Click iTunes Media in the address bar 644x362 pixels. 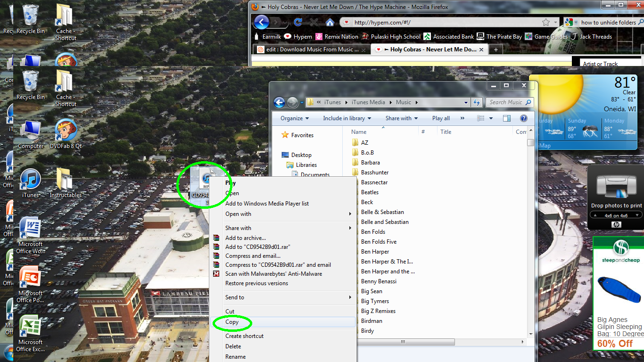[368, 102]
